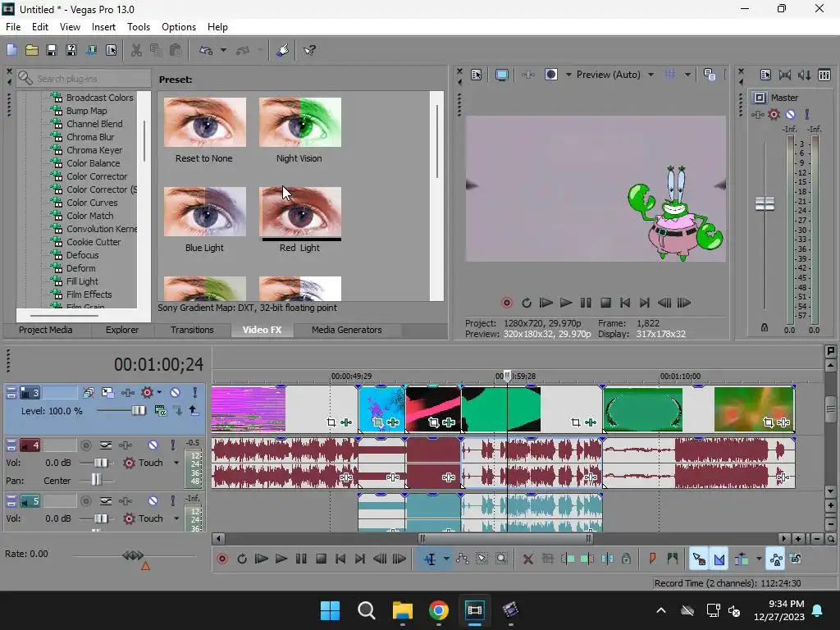840x630 pixels.
Task: Toggle Enable Snapping in bottom toolbar
Action: pos(699,559)
